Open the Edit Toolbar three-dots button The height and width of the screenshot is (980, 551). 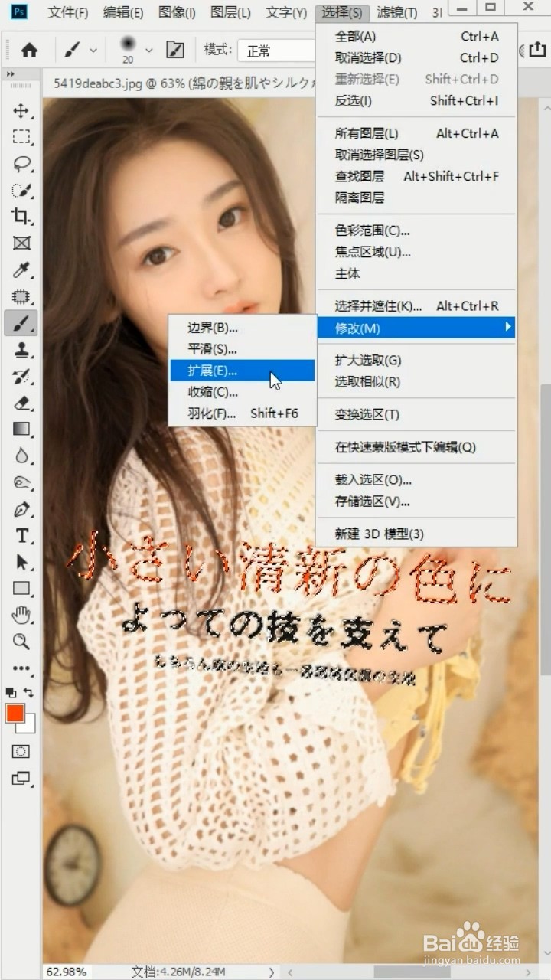click(x=21, y=668)
